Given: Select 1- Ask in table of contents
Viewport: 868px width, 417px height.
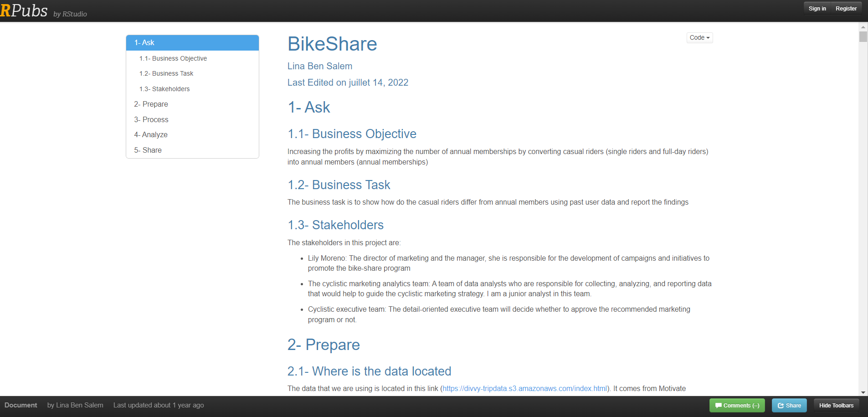Looking at the screenshot, I should 192,43.
